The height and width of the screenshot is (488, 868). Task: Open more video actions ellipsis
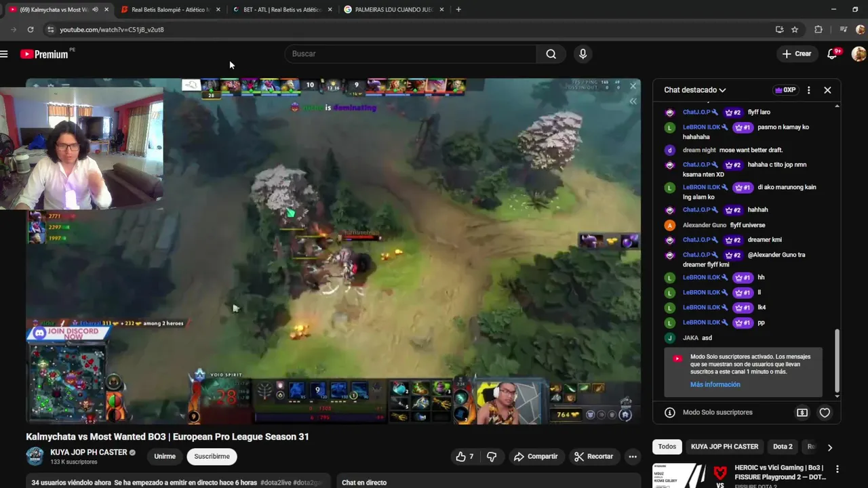[633, 457]
